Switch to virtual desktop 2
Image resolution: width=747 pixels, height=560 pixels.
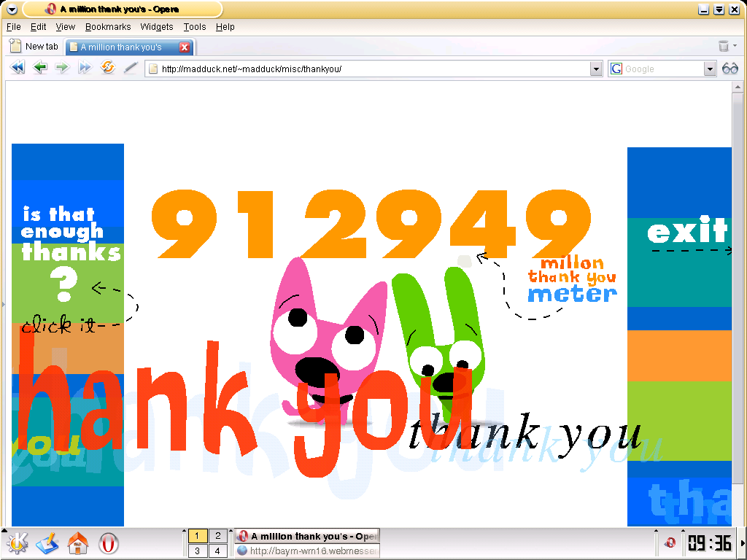tap(217, 536)
